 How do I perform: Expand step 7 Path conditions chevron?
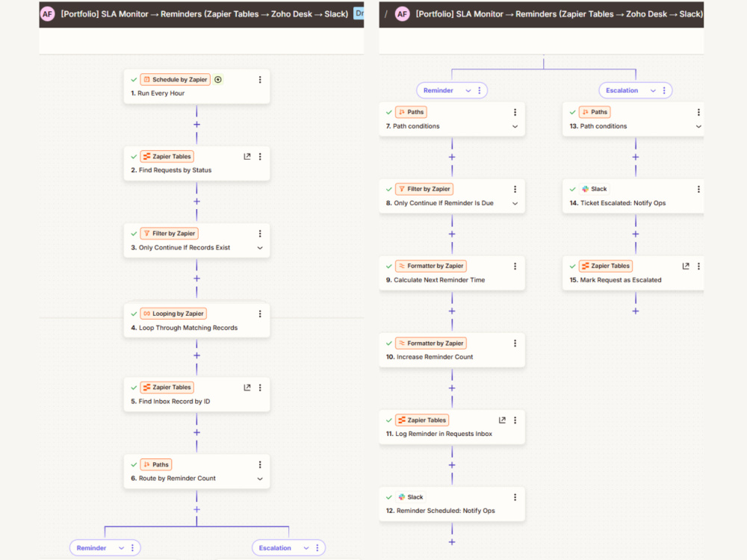515,127
